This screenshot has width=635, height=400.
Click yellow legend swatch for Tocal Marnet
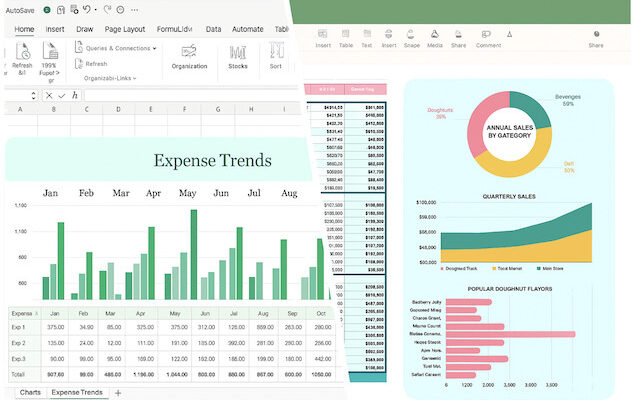[494, 268]
